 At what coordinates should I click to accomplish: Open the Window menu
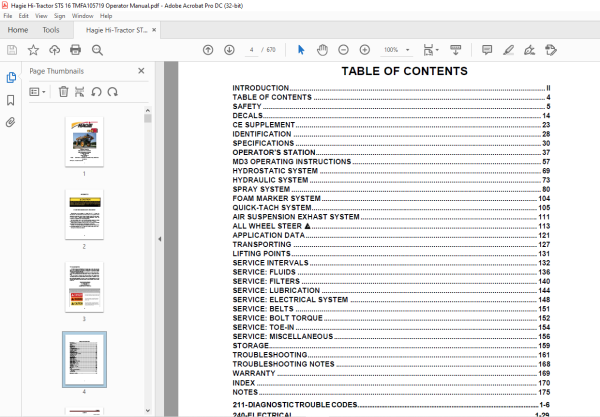82,16
